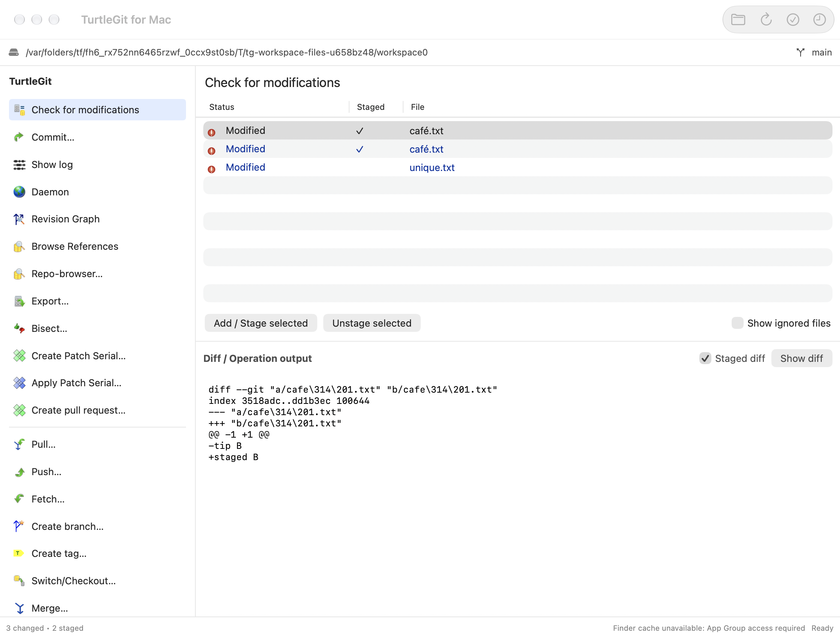Select Switch/Checkout... in sidebar
840x639 pixels.
97,581
